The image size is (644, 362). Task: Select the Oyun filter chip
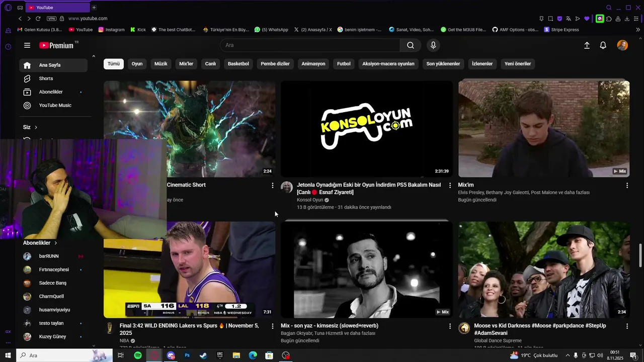pos(137,64)
